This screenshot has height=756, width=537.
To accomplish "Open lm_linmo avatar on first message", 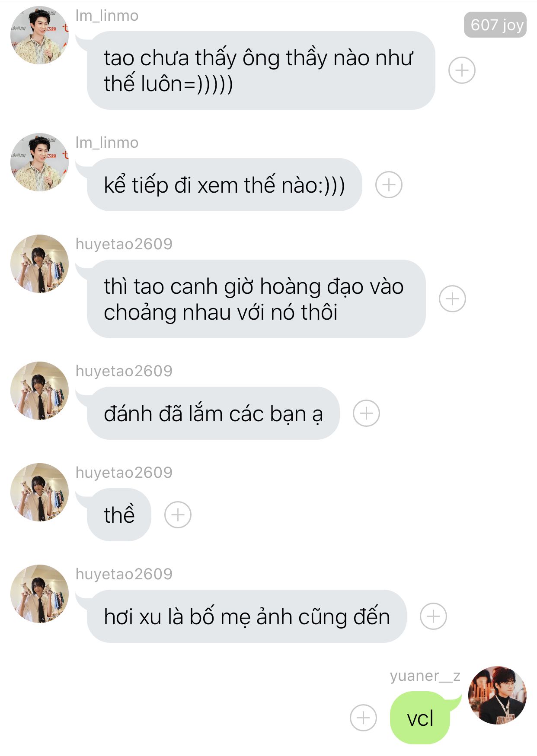I will click(x=39, y=35).
